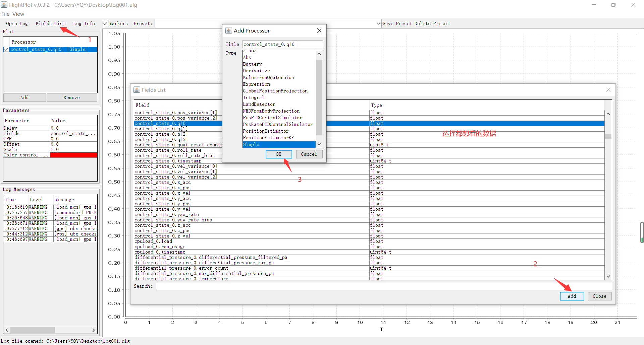Click Add in the Fields List dialog
This screenshot has height=345, width=644.
pyautogui.click(x=571, y=296)
